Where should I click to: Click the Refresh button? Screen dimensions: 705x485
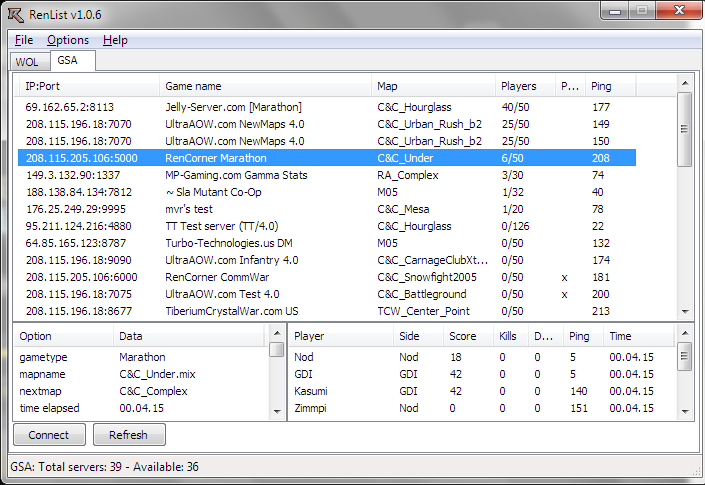(x=129, y=435)
